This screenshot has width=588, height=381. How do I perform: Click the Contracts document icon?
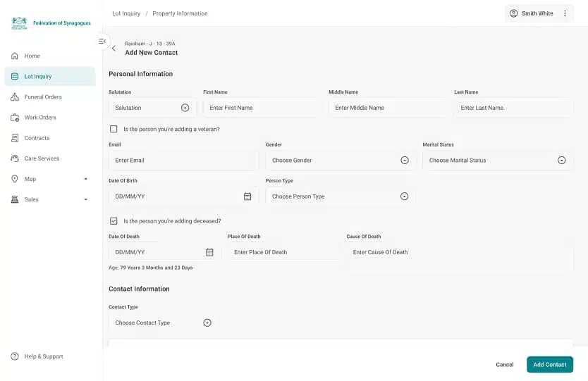[x=15, y=138]
